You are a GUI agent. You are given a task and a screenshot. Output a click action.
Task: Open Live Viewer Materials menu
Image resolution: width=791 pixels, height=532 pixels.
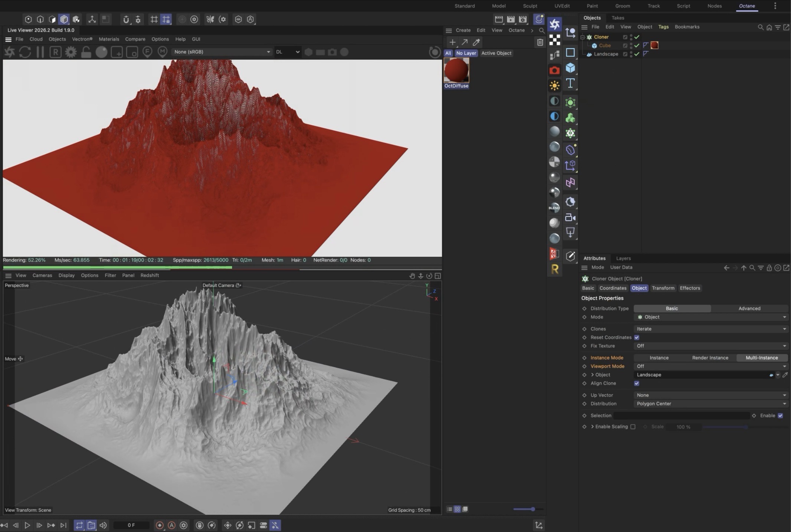tap(109, 39)
